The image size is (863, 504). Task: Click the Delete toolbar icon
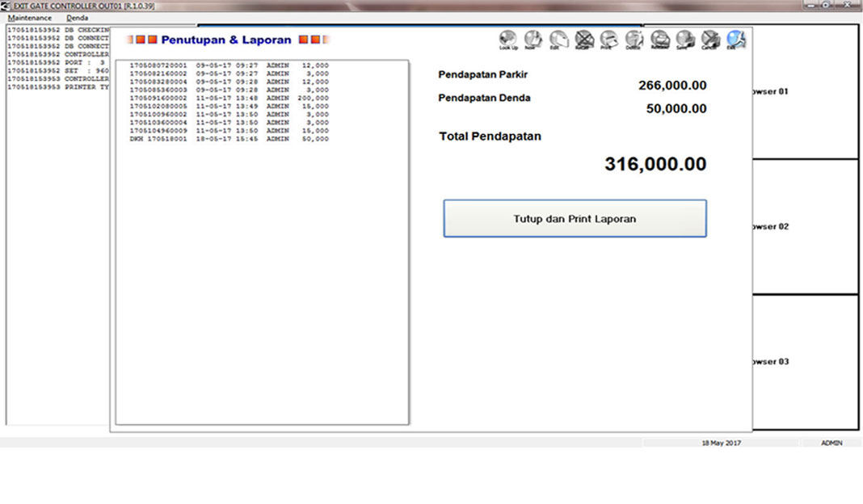[634, 39]
